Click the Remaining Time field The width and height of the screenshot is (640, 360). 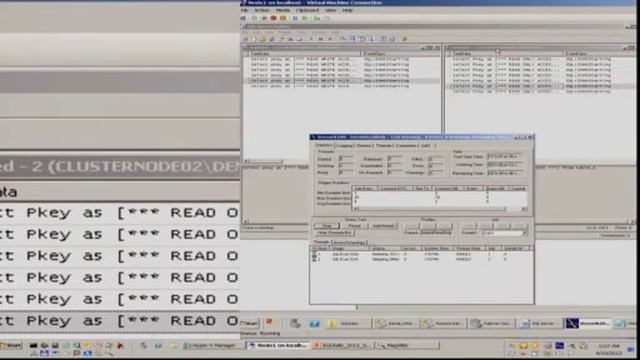504,173
